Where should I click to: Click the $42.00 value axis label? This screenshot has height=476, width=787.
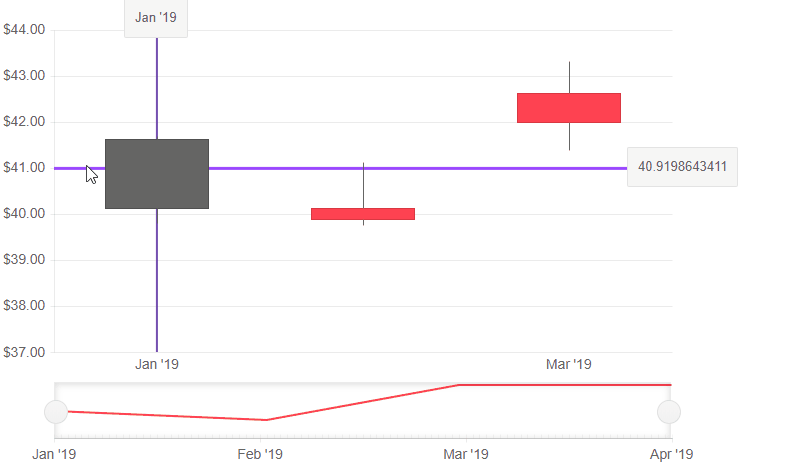[x=24, y=122]
